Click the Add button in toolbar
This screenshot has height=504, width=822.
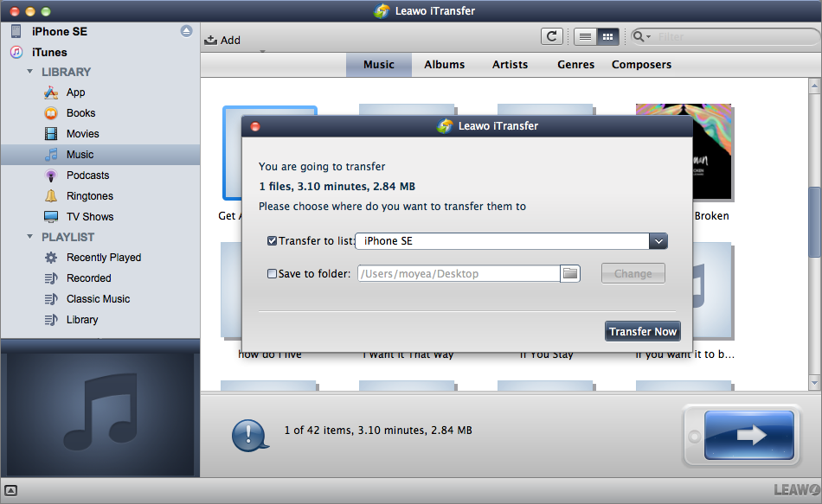point(222,40)
